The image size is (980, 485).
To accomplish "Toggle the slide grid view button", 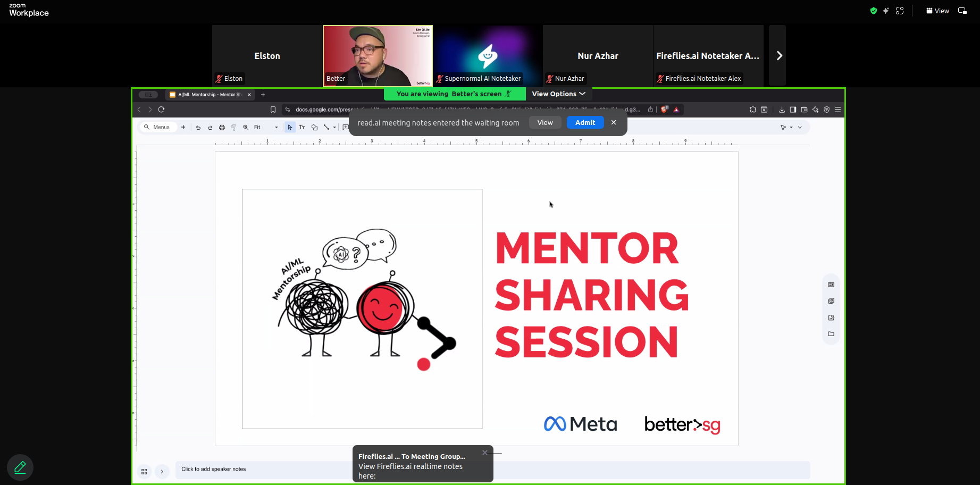I will (x=144, y=472).
